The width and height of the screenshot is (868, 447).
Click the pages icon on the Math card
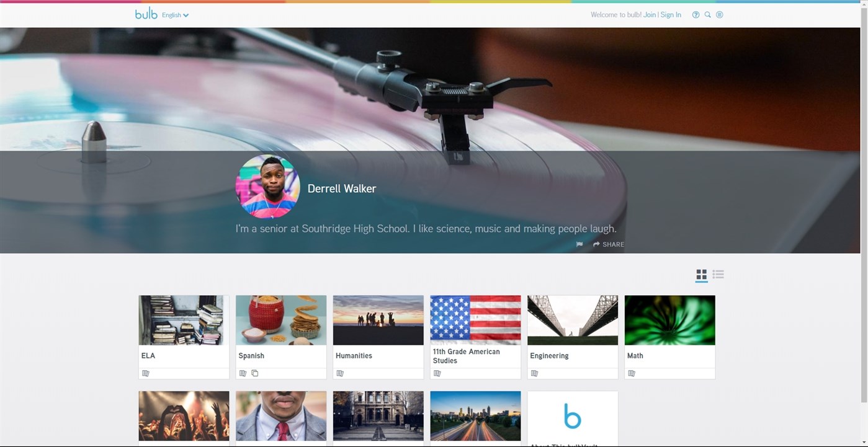pos(632,373)
